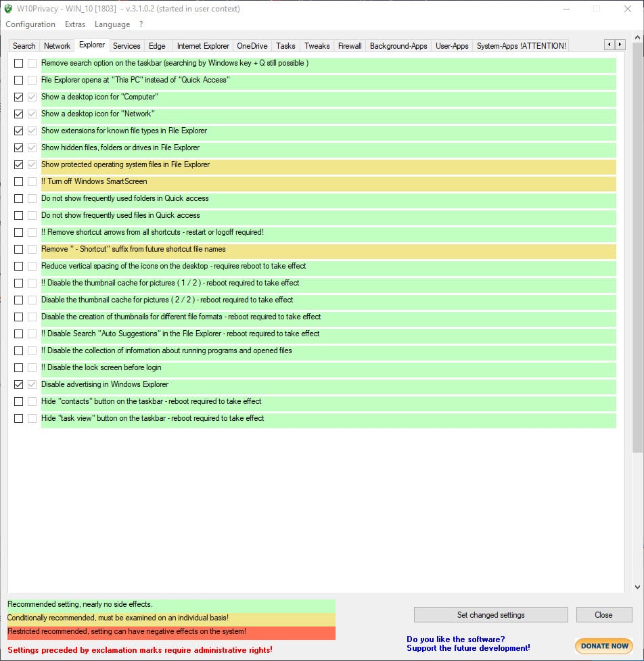644x661 pixels.
Task: Tick left checkbox for frequently used folders in Quick access
Action: pyautogui.click(x=18, y=198)
